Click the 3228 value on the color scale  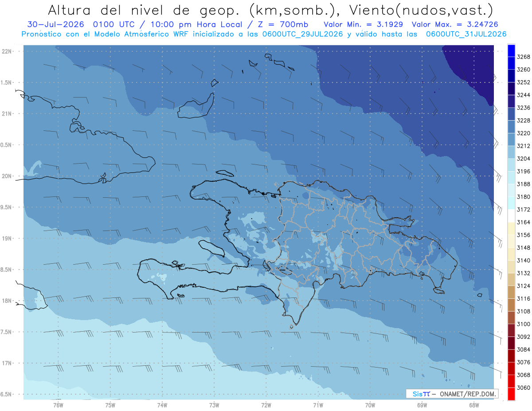(524, 121)
